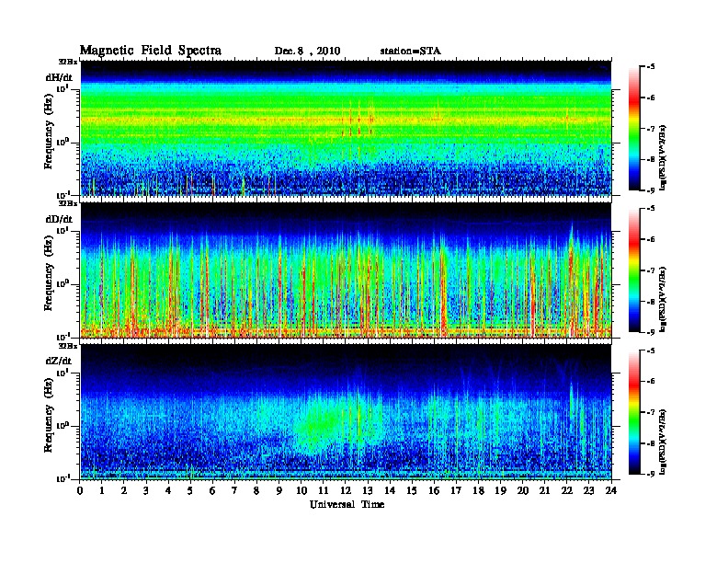The width and height of the screenshot is (728, 563).
Task: Click hour tick label "5" on the time axis
Action: click(190, 491)
